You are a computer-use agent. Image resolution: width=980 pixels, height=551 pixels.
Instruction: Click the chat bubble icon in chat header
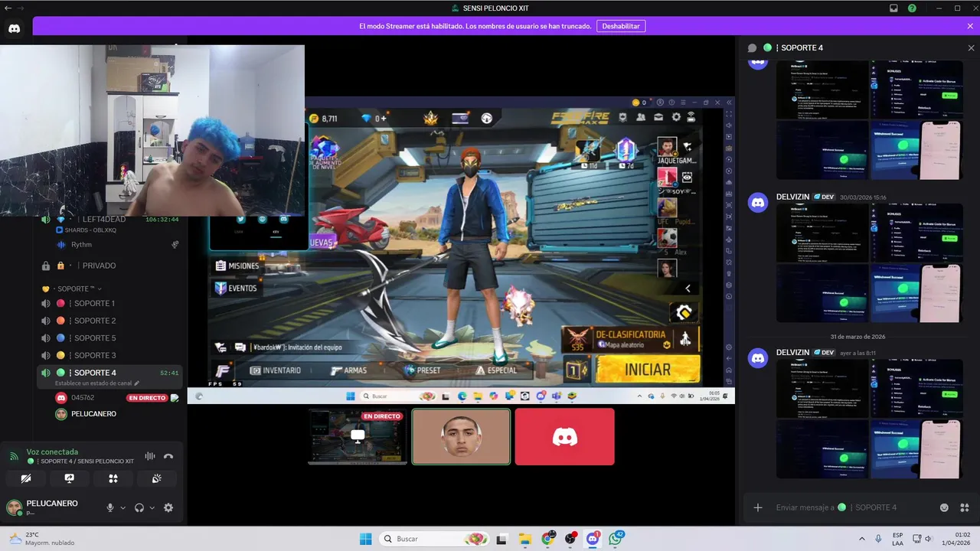752,47
